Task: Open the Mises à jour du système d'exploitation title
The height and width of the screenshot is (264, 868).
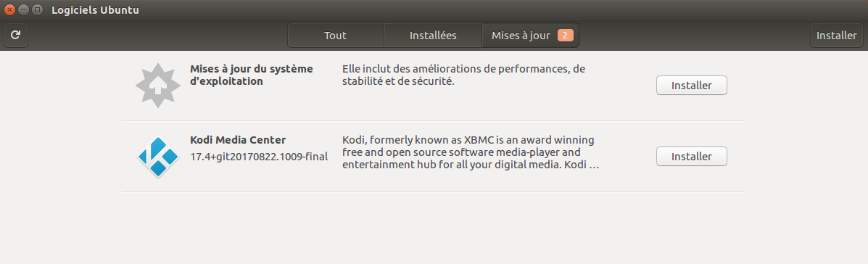Action: pyautogui.click(x=252, y=75)
